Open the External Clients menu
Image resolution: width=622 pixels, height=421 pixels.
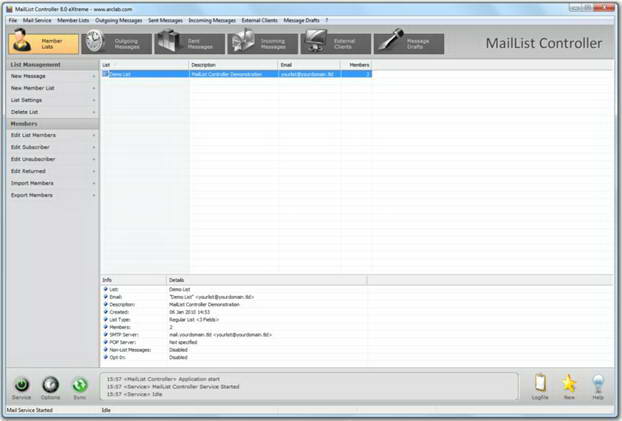point(259,20)
